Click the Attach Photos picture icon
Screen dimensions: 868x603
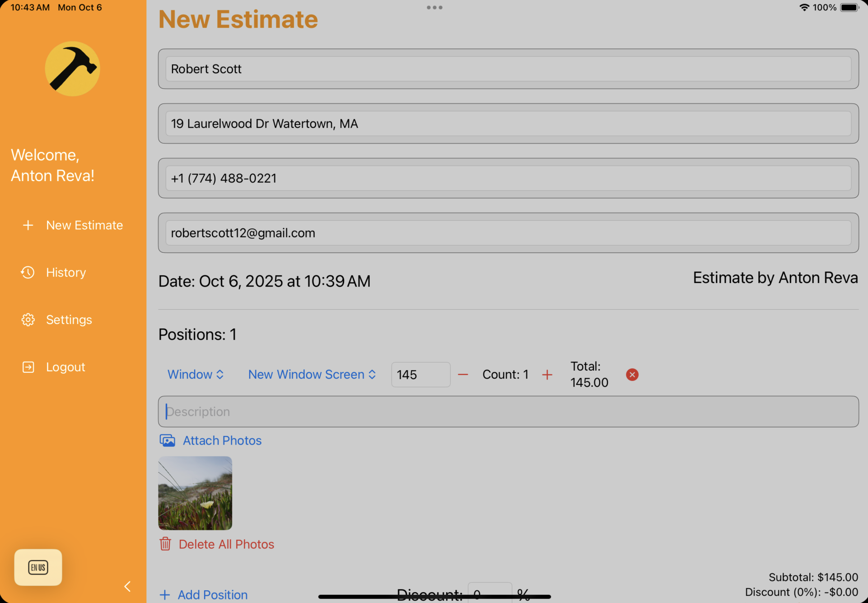(167, 441)
